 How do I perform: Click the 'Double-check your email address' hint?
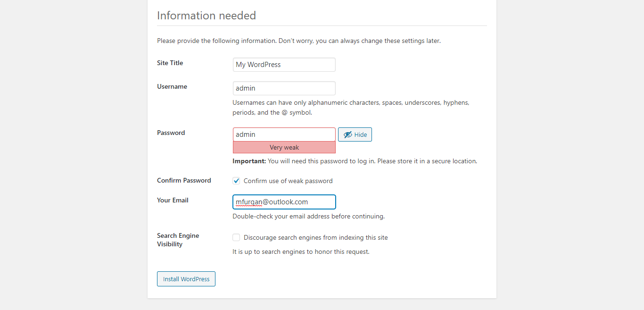click(308, 217)
